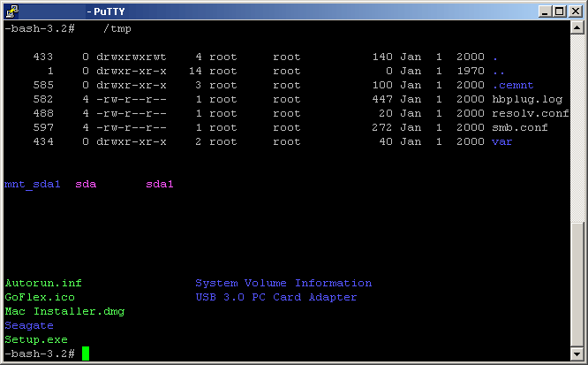Image resolution: width=588 pixels, height=365 pixels.
Task: Click the inode number 434
Action: tap(43, 142)
